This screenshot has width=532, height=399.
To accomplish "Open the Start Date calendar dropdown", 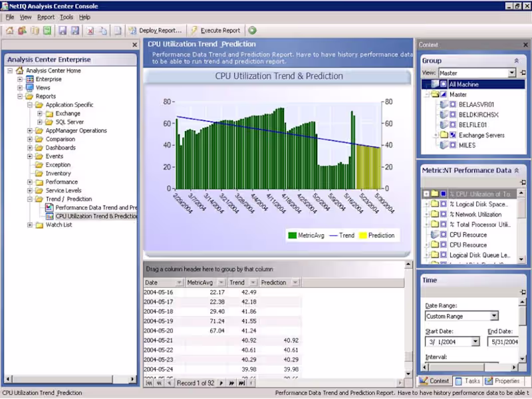I will click(x=475, y=342).
